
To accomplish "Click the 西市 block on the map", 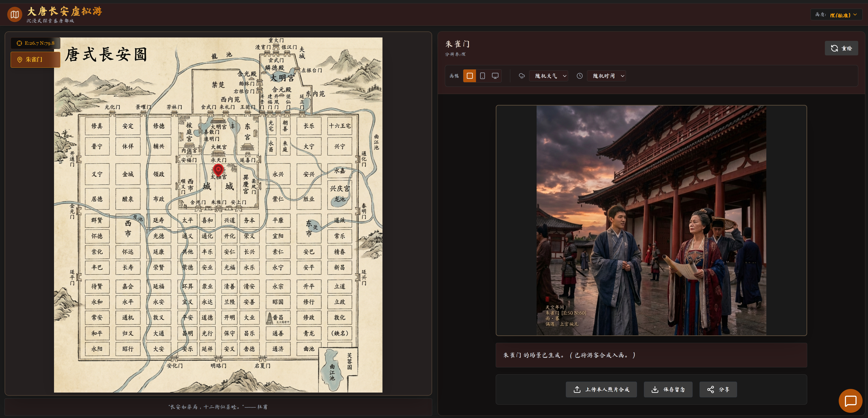I will 128,228.
